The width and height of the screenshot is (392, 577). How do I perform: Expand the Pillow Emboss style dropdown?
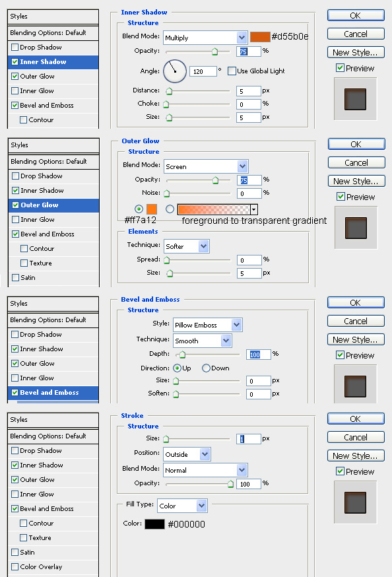point(208,325)
